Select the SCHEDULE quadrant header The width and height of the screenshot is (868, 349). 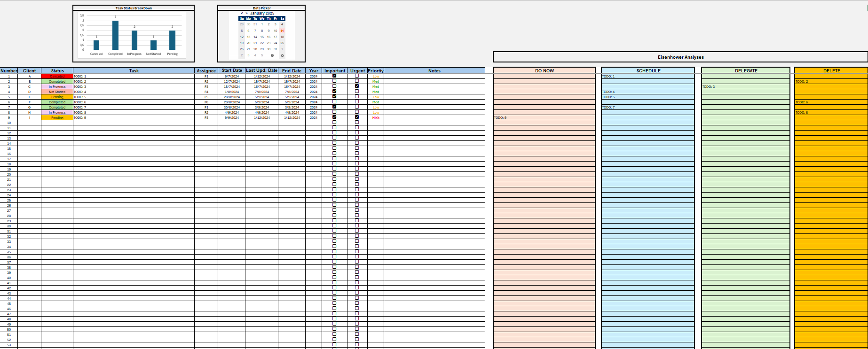(648, 71)
